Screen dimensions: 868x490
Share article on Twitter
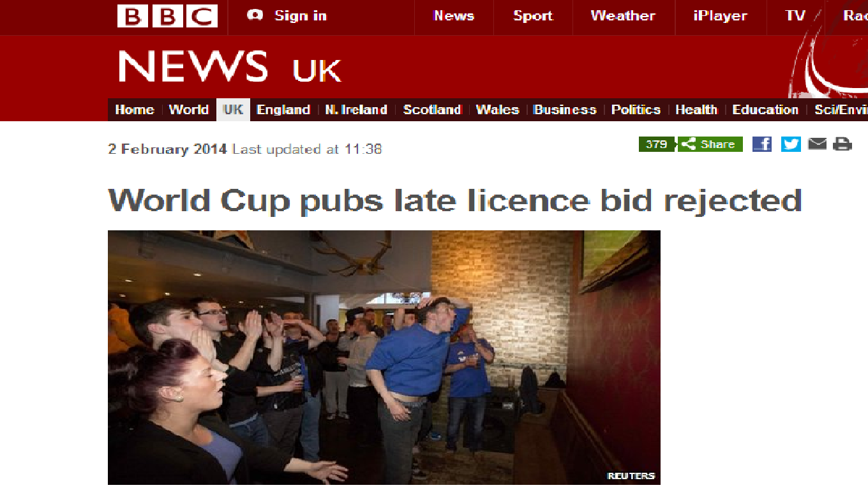(791, 144)
